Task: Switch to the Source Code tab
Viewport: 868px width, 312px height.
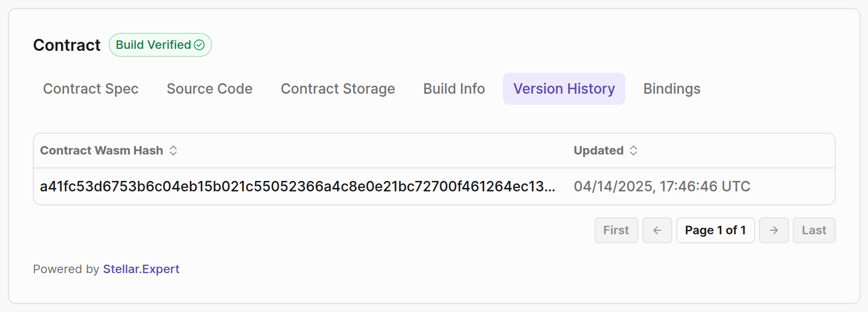Action: pyautogui.click(x=209, y=89)
